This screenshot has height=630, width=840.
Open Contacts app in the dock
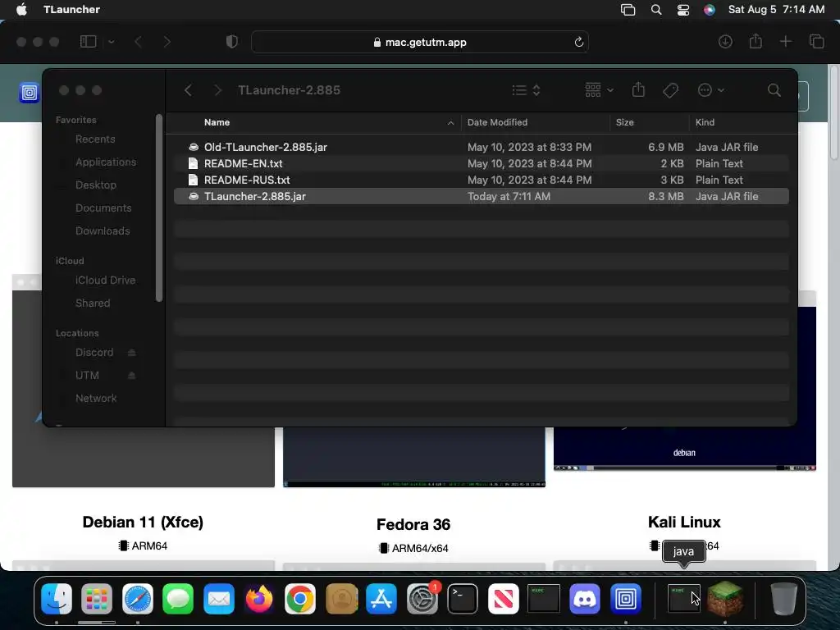340,598
